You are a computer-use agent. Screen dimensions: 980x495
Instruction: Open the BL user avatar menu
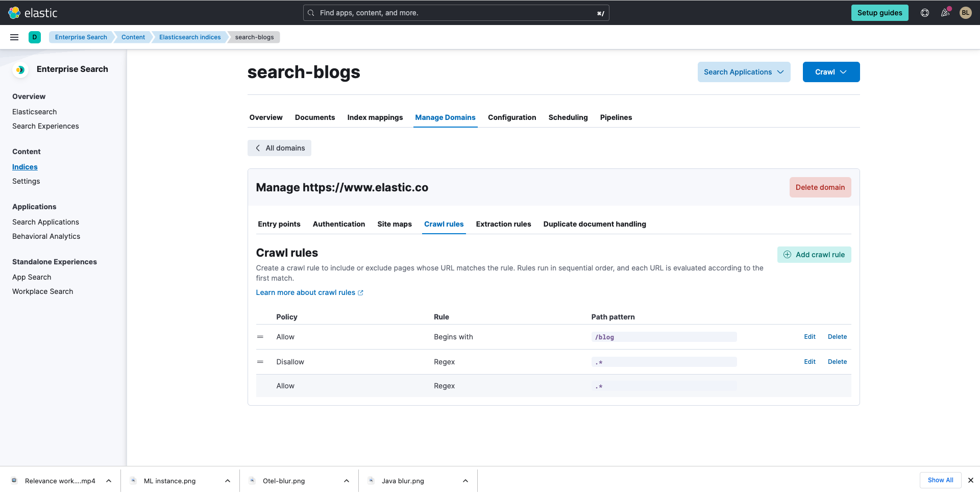(966, 13)
